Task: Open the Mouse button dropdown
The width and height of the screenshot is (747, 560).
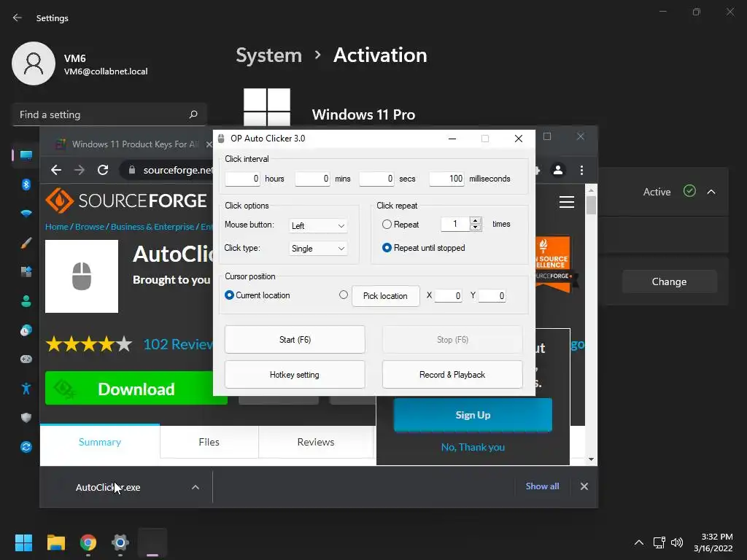Action: pos(318,226)
